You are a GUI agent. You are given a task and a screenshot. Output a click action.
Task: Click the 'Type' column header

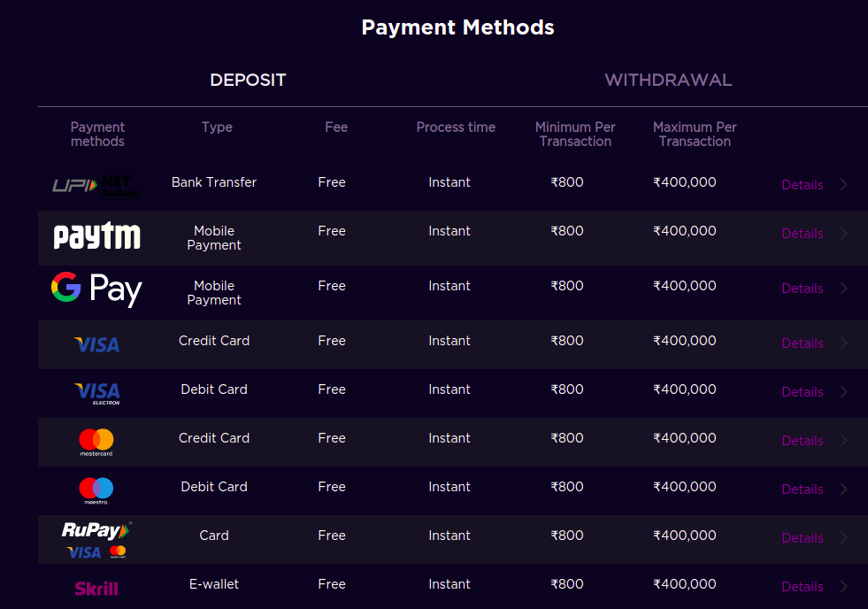(217, 127)
